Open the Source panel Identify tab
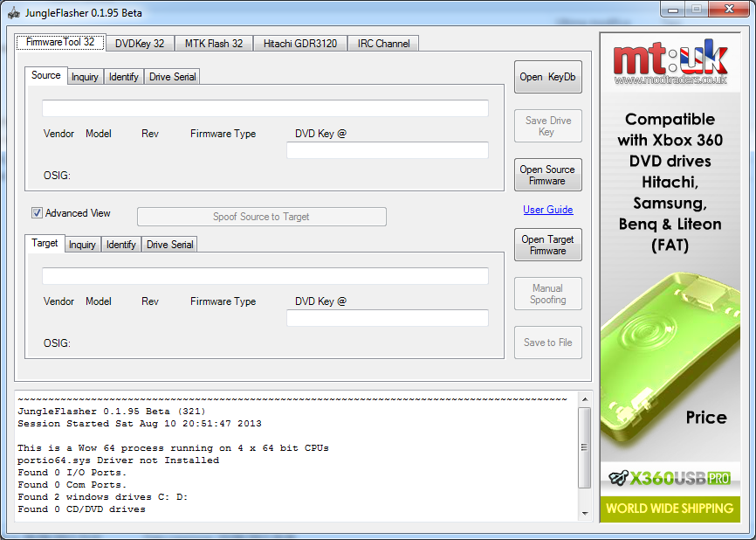 123,77
